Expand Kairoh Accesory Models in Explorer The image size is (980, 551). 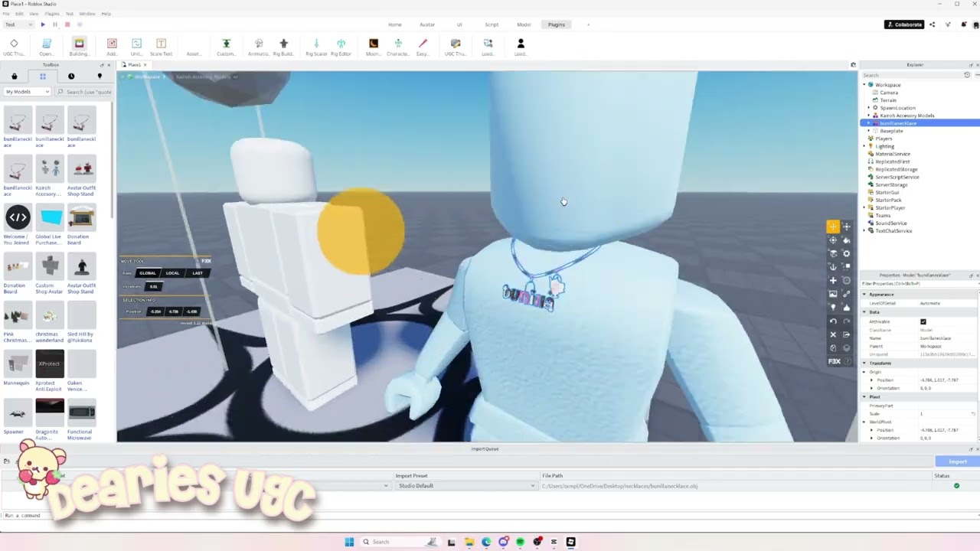(868, 116)
